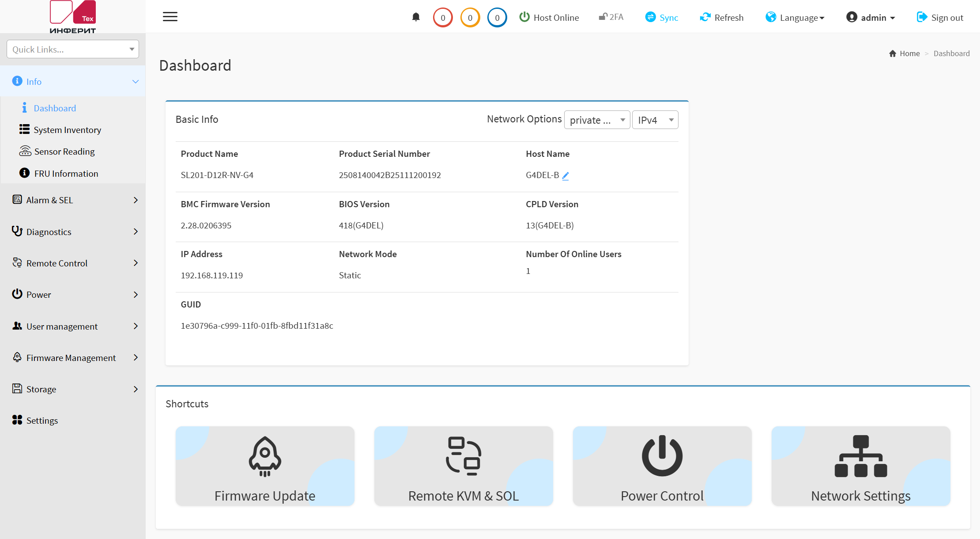The image size is (980, 539).
Task: Click the Dashboard breadcrumb text
Action: pos(952,53)
